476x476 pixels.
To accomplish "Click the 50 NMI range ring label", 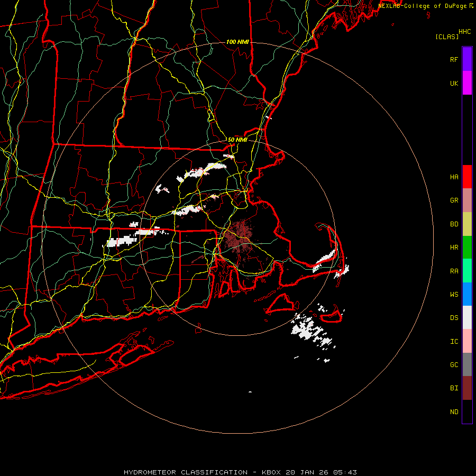I will 237,140.
